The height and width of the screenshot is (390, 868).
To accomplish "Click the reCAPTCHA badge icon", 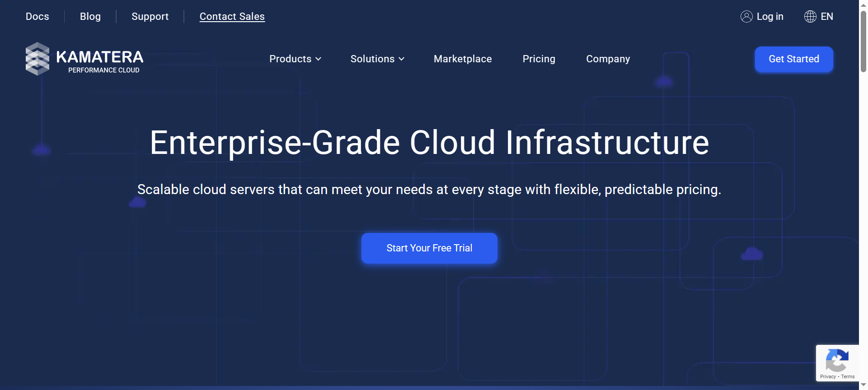I will coord(837,360).
